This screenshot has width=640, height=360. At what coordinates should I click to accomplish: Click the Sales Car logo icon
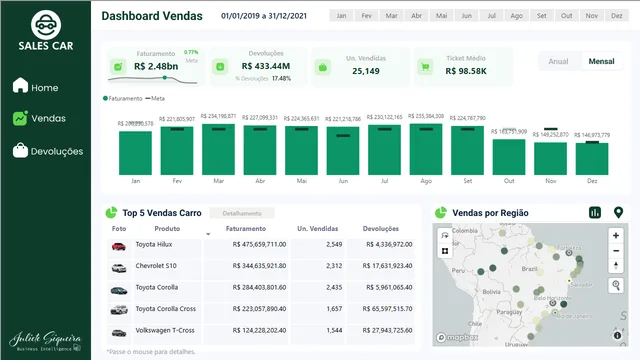[46, 25]
